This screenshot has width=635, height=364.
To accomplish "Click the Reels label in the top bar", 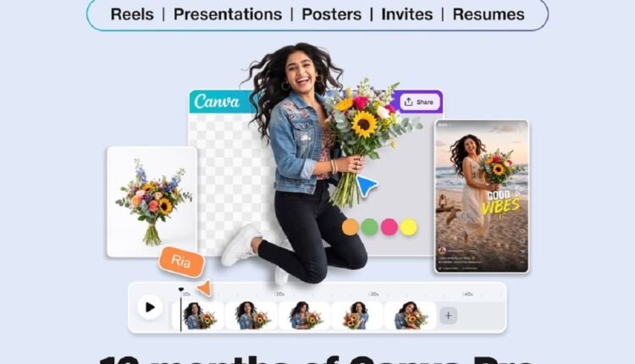I will pyautogui.click(x=132, y=14).
